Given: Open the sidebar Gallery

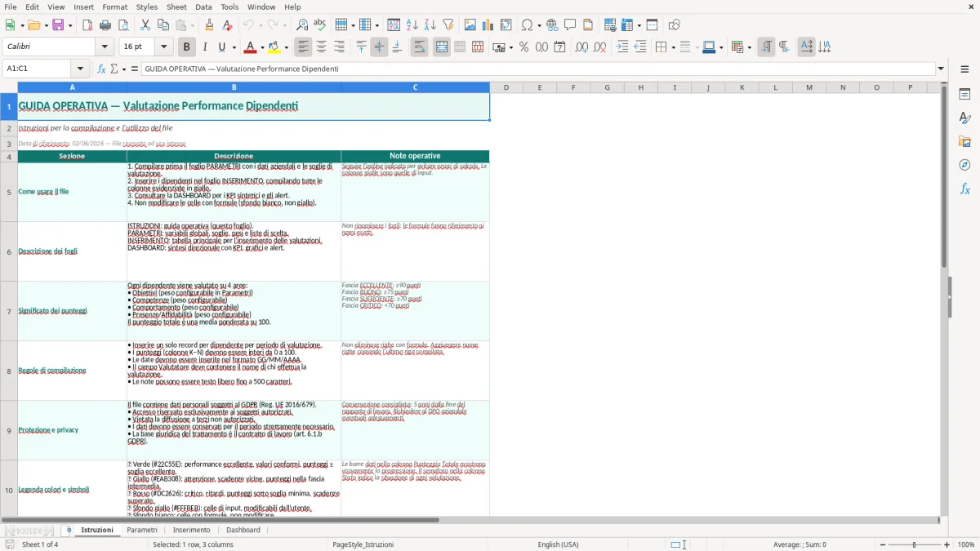Looking at the screenshot, I should tap(964, 141).
